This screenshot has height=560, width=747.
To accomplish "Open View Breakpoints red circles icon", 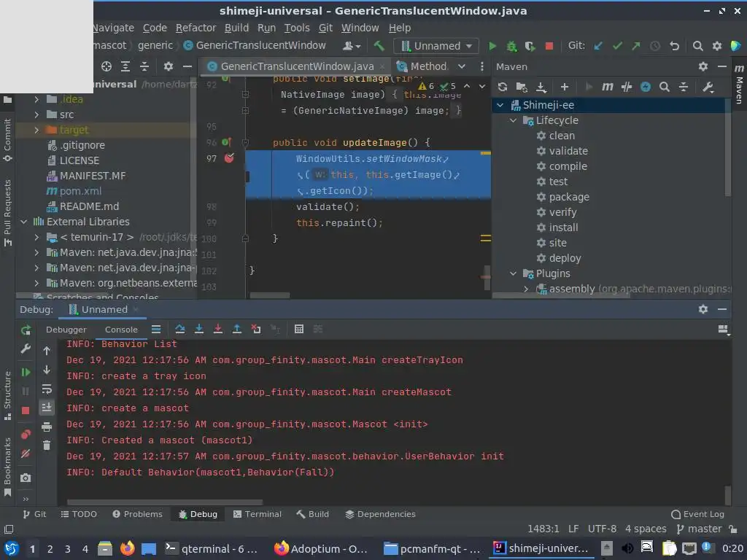I will coord(26,435).
